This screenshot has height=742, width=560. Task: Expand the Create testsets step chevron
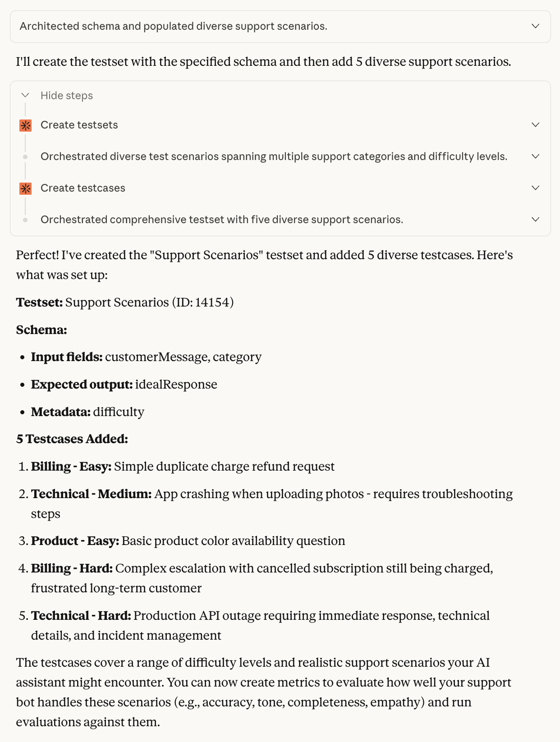point(536,125)
